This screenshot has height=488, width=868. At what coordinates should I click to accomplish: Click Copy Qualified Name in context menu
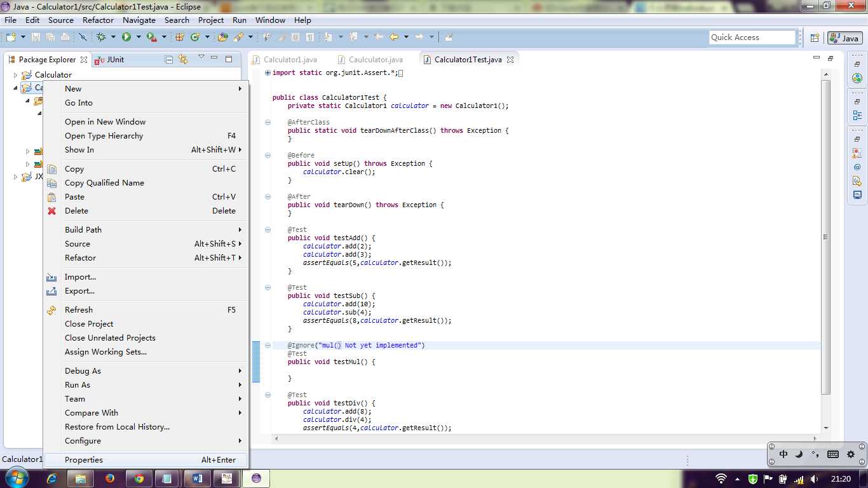146,183
